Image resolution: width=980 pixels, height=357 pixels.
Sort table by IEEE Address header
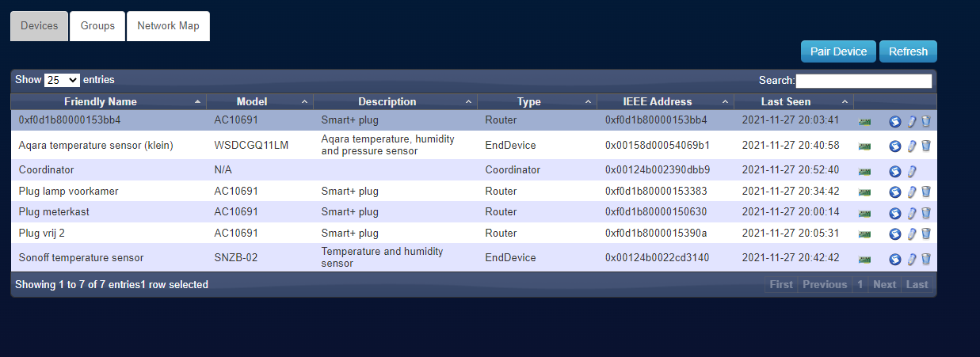657,102
